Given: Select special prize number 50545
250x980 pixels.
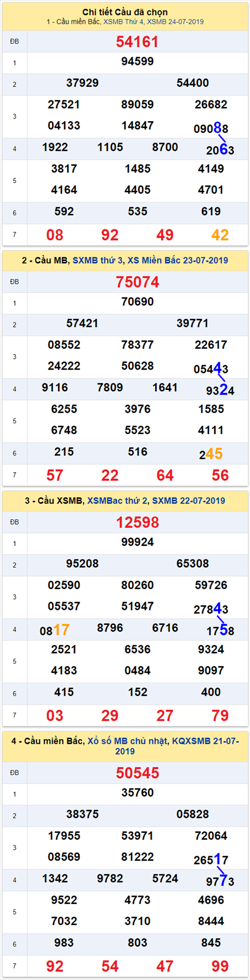Looking at the screenshot, I should point(137,773).
